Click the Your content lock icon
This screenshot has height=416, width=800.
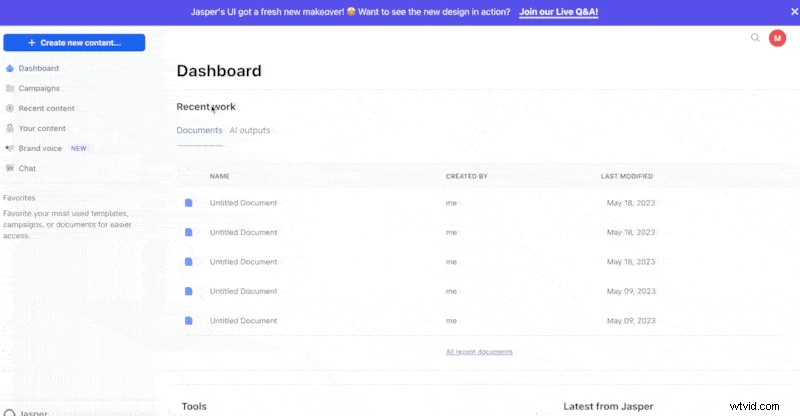pyautogui.click(x=10, y=128)
